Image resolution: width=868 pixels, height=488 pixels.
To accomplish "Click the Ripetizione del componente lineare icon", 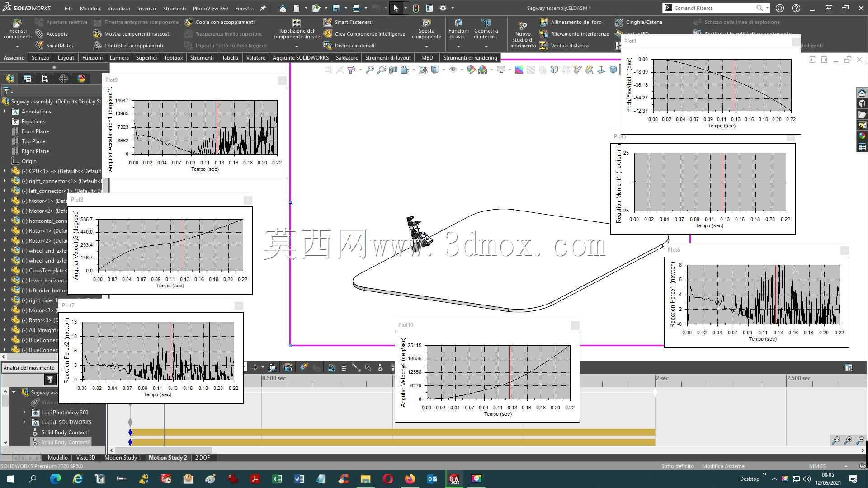I will [x=297, y=23].
